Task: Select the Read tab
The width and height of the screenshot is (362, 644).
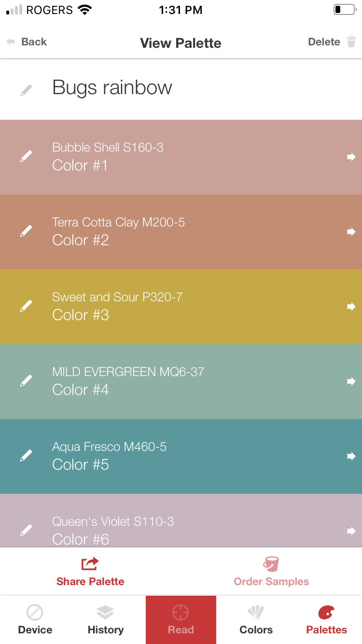Action: pos(181,620)
